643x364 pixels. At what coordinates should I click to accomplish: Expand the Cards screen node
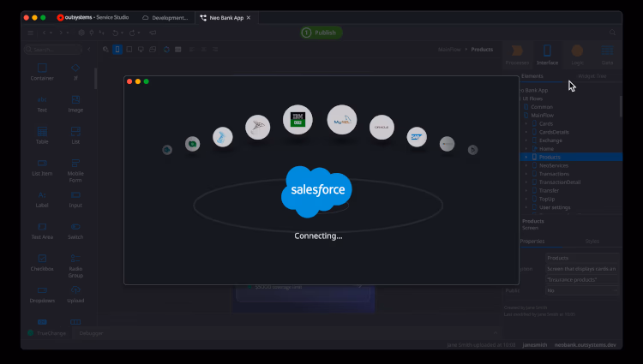pyautogui.click(x=526, y=123)
